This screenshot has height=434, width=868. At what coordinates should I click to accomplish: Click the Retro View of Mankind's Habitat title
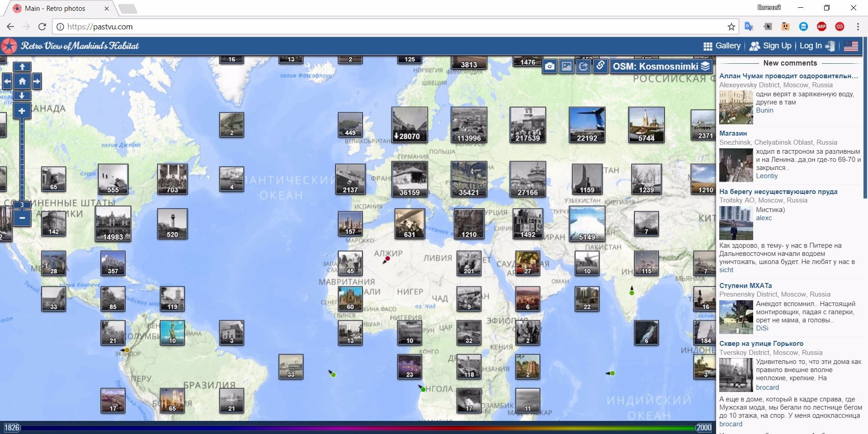click(80, 46)
